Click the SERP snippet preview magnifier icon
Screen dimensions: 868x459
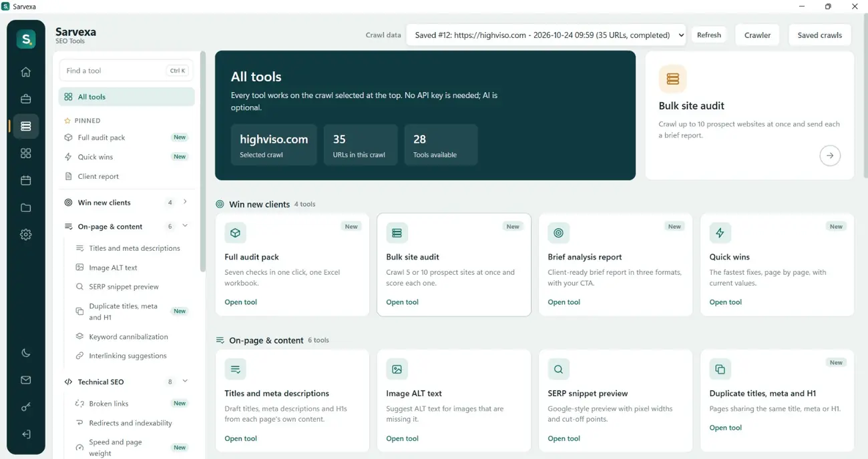point(558,369)
